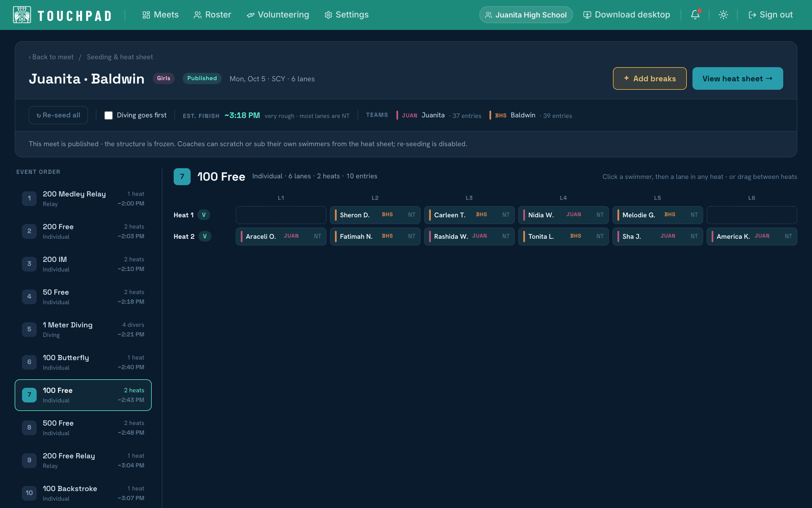
Task: Click the BHS Baldwin team entry
Action: pos(531,115)
